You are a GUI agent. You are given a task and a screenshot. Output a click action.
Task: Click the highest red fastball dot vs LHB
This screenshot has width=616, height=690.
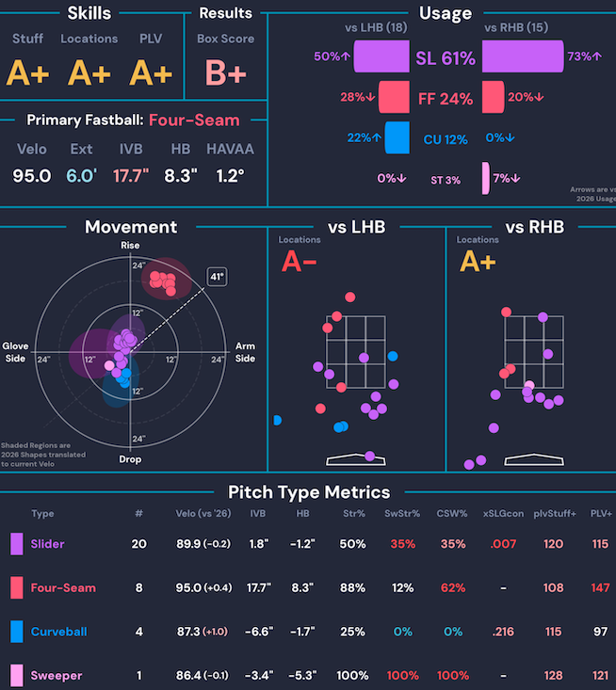(350, 297)
